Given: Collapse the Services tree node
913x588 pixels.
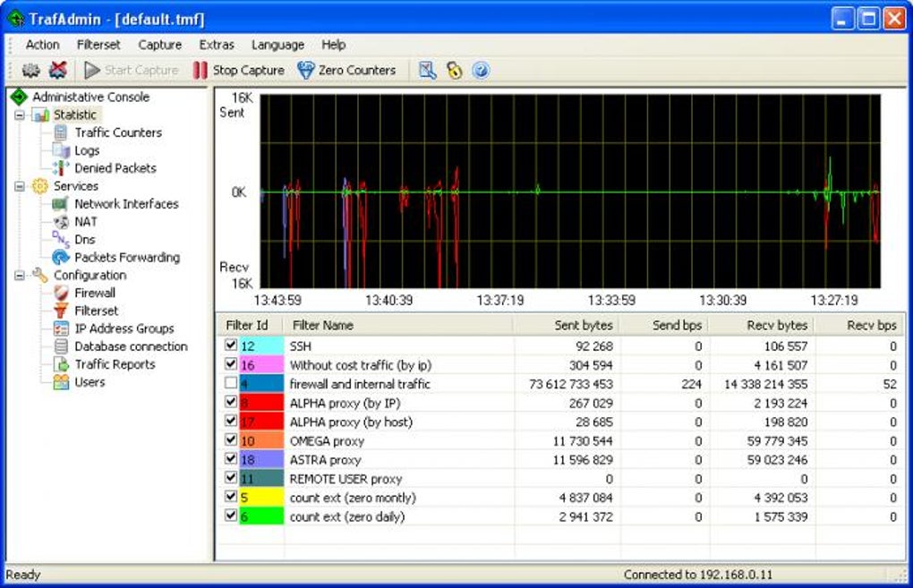Looking at the screenshot, I should pos(19,186).
